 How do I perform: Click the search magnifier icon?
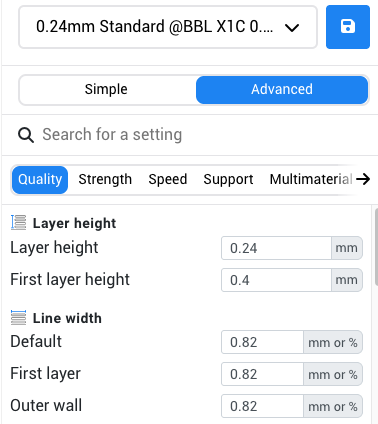[26, 135]
